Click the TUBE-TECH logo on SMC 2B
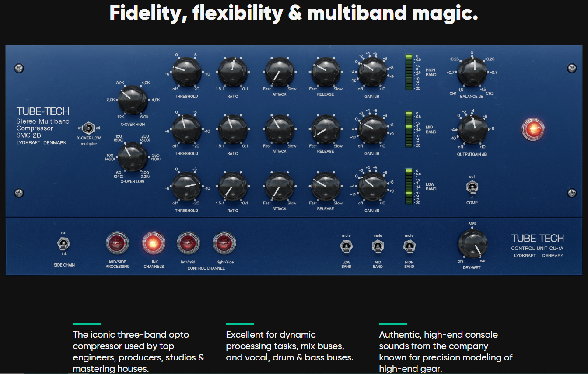The height and width of the screenshot is (374, 588). tap(43, 111)
